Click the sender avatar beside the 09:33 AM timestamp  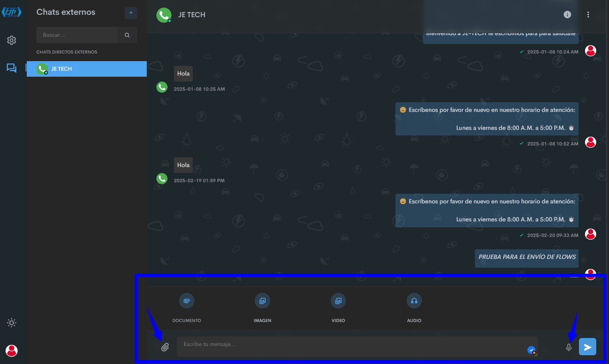coord(591,234)
